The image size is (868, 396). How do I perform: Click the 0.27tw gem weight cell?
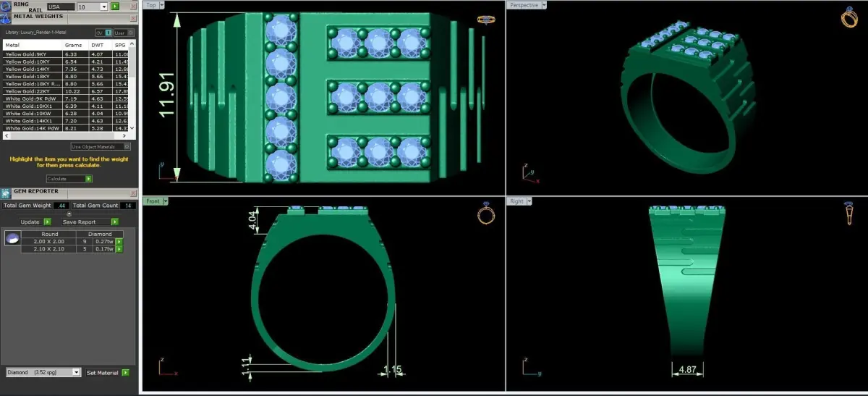pyautogui.click(x=104, y=242)
